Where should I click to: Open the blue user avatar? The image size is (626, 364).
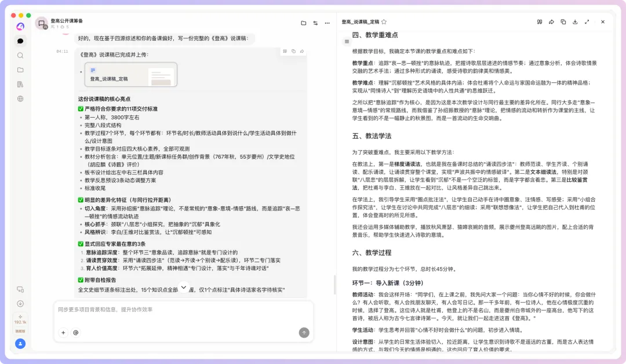pyautogui.click(x=20, y=344)
